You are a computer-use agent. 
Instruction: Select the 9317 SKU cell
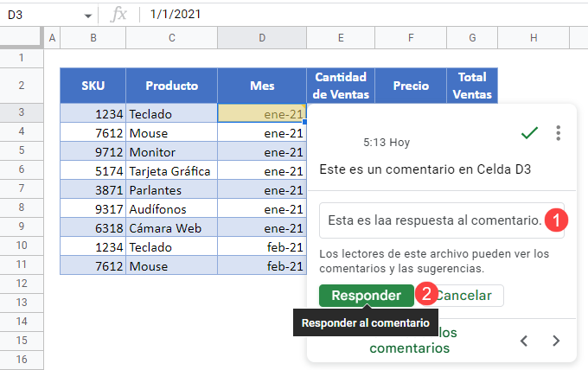(93, 208)
